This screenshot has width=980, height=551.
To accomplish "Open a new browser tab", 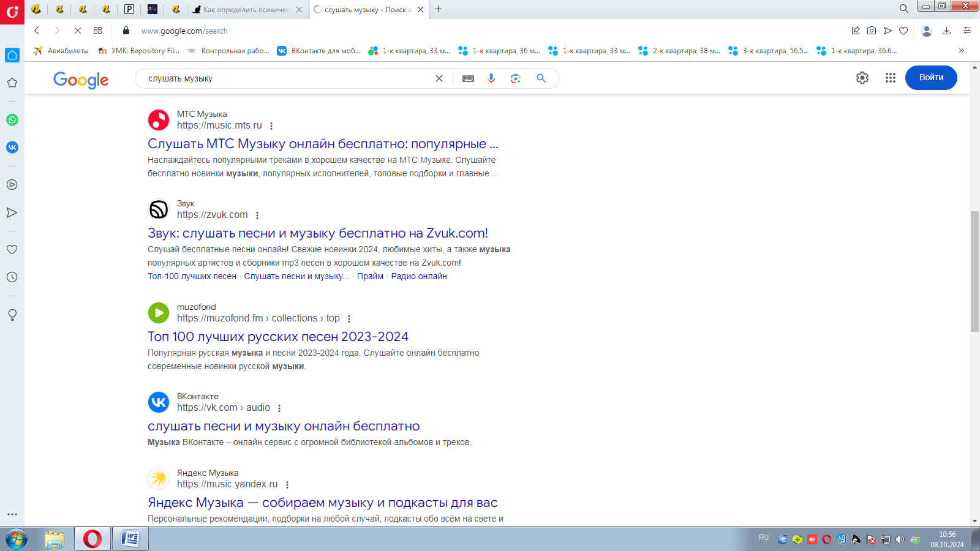I will coord(439,9).
